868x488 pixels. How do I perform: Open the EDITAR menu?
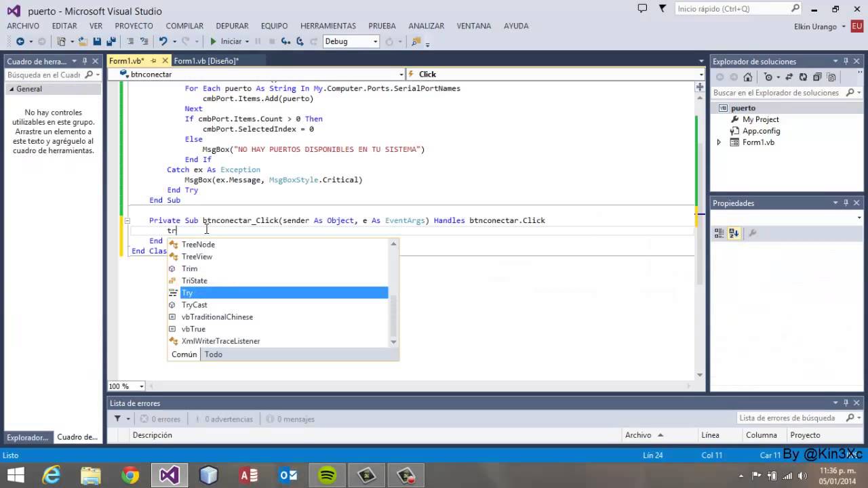click(64, 26)
